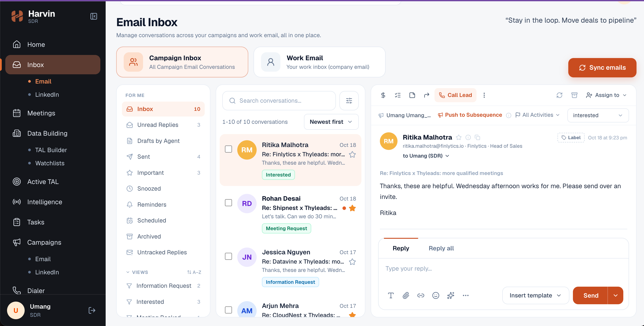Click the note page icon in toolbar
Viewport: 644px width, 326px height.
[x=412, y=95]
